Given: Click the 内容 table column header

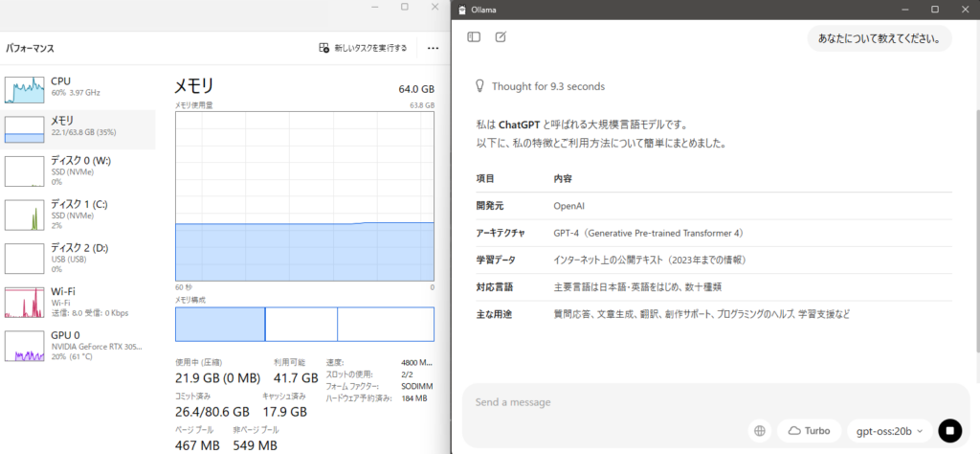Looking at the screenshot, I should [x=562, y=179].
